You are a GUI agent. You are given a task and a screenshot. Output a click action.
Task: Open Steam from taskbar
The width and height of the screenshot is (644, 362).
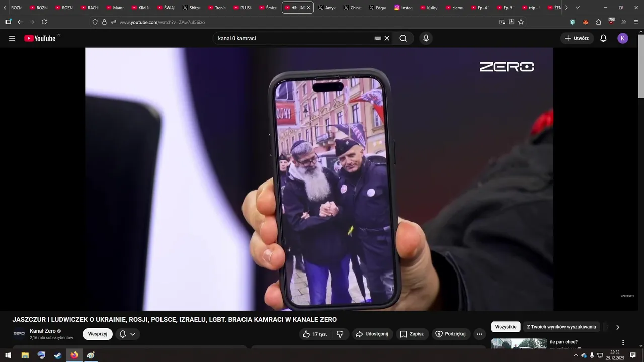(x=58, y=355)
